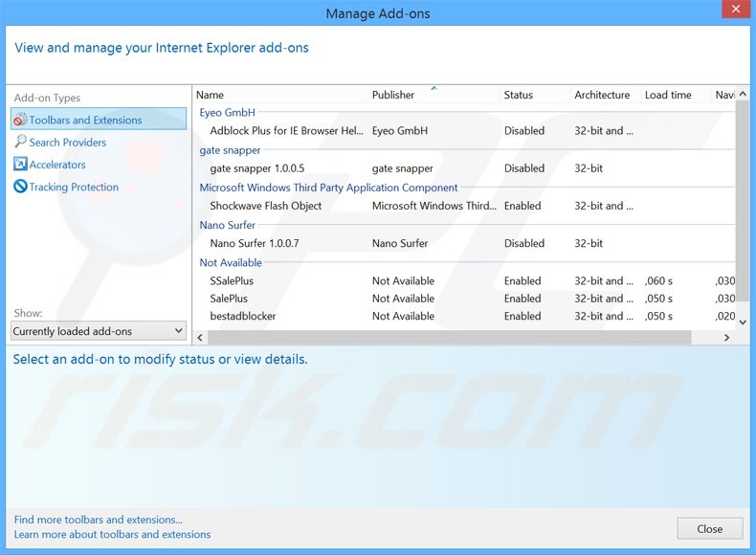Sort list by Status column header

[x=535, y=95]
